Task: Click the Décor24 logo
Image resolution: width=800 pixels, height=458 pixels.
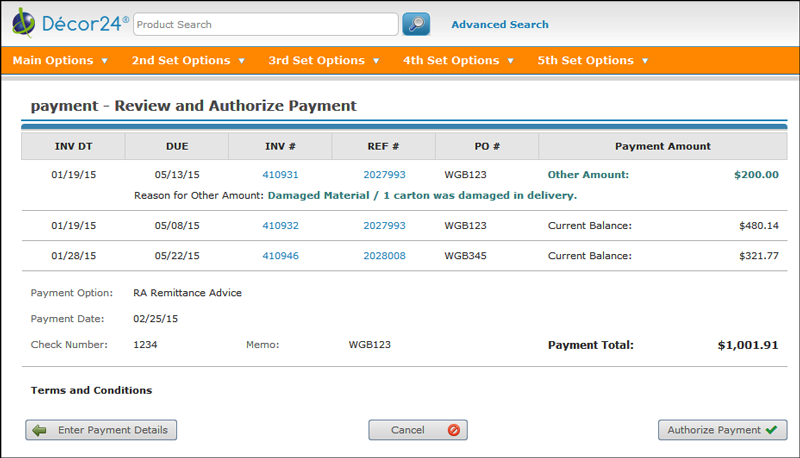Action: [x=70, y=23]
